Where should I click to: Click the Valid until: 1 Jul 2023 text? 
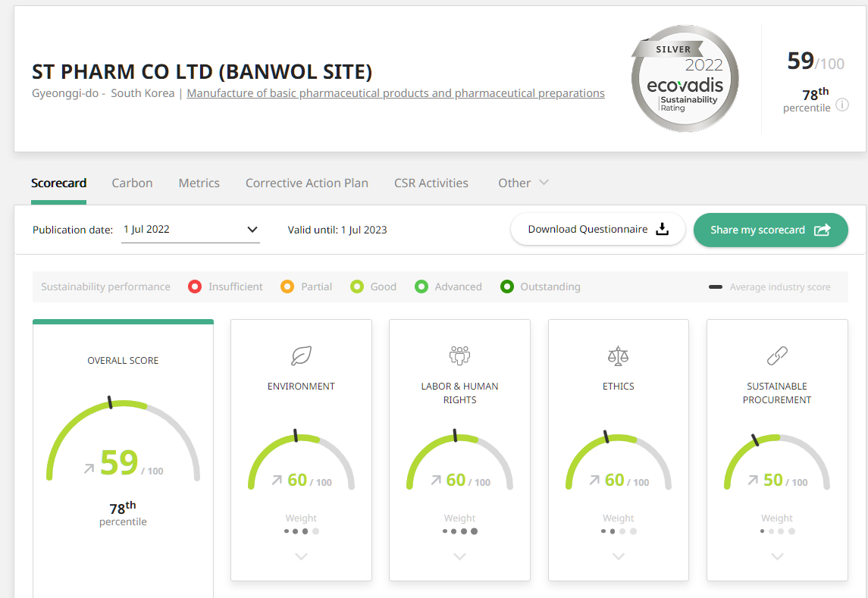[x=337, y=230]
